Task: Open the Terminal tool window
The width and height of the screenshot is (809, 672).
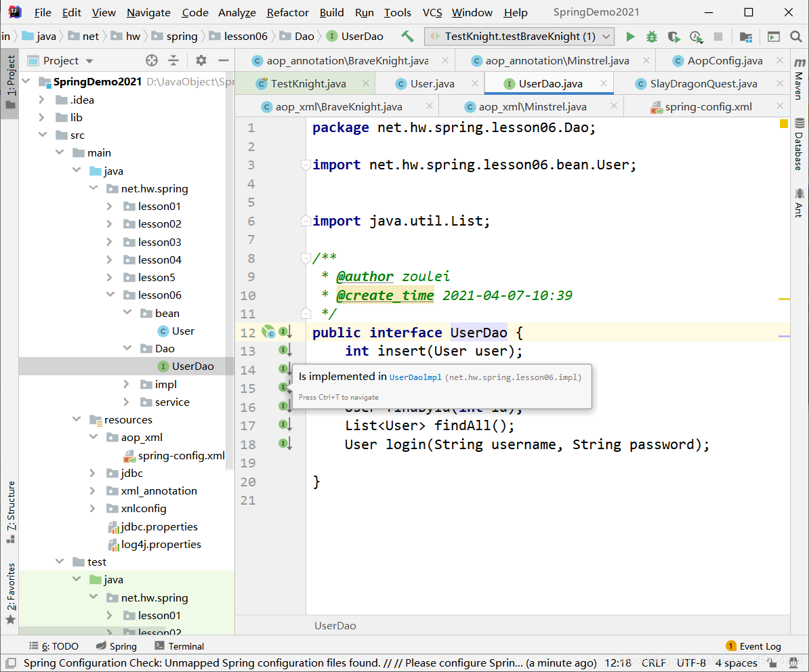Action: point(179,646)
